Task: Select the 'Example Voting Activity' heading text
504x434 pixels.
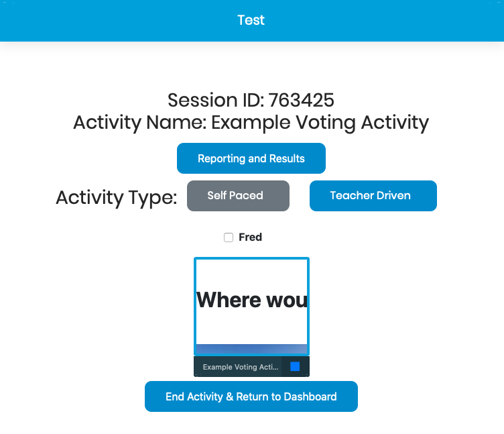Action: 320,123
